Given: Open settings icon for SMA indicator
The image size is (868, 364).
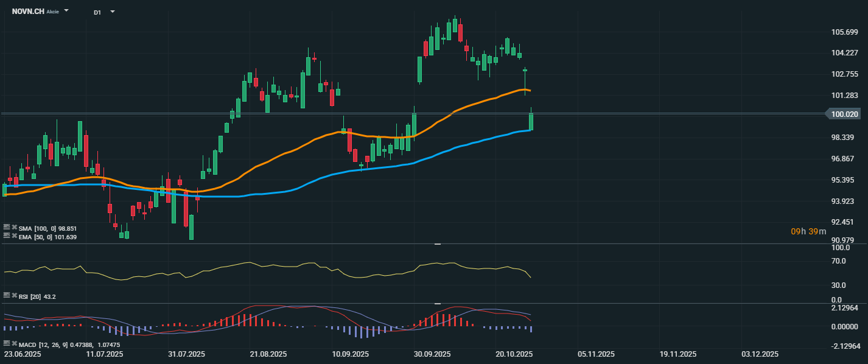Looking at the screenshot, I should (7, 227).
